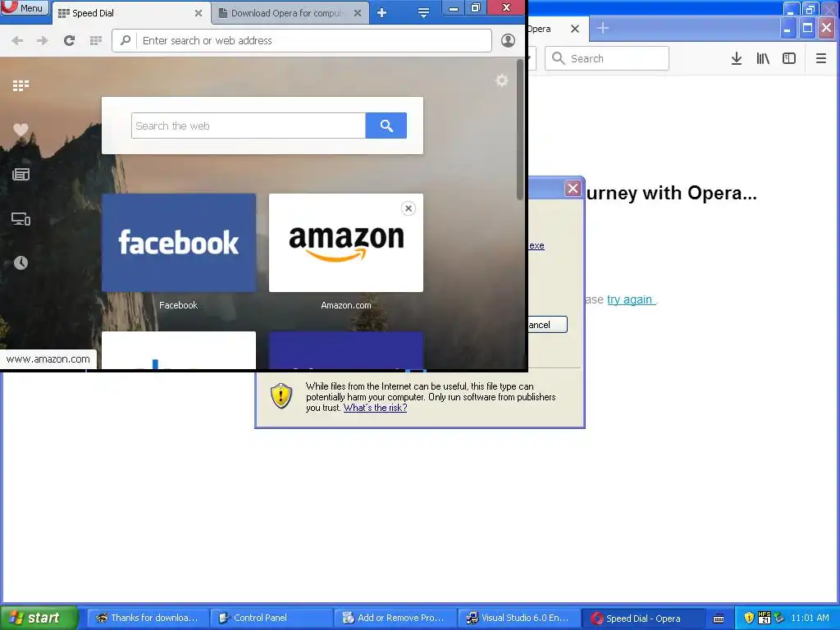The width and height of the screenshot is (840, 630).
Task: Click the keyboard tray icon
Action: (719, 619)
